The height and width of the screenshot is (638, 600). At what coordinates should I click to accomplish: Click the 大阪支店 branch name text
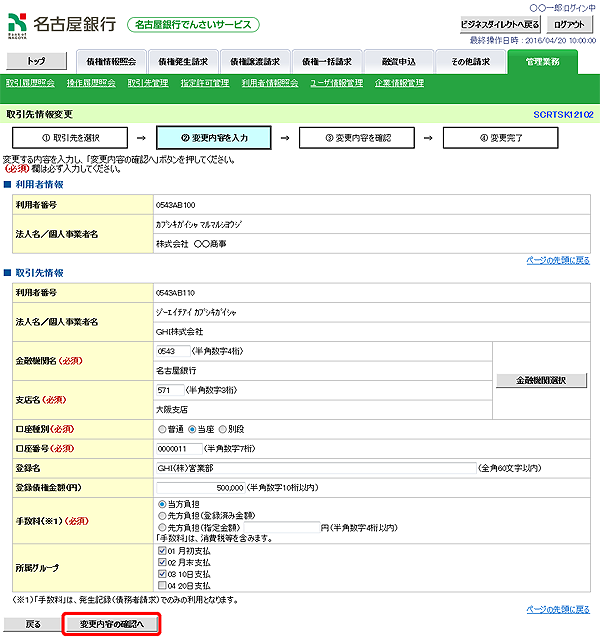click(172, 410)
